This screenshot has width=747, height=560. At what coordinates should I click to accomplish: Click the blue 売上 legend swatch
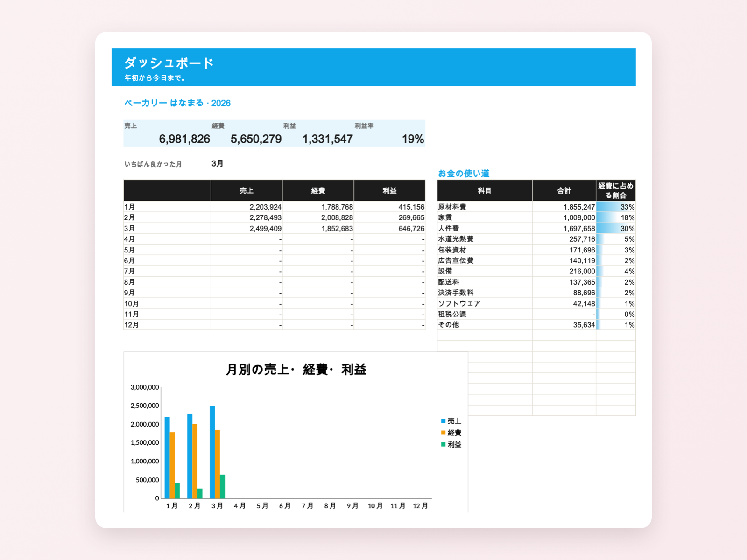click(x=443, y=421)
